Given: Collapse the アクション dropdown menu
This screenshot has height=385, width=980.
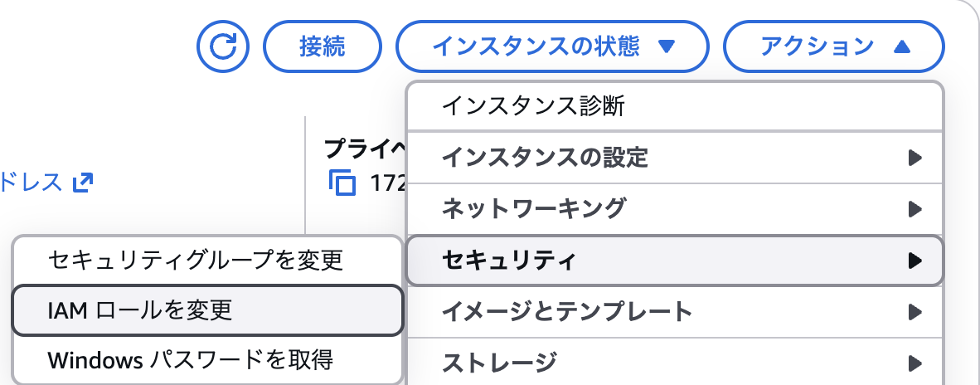Looking at the screenshot, I should [833, 46].
